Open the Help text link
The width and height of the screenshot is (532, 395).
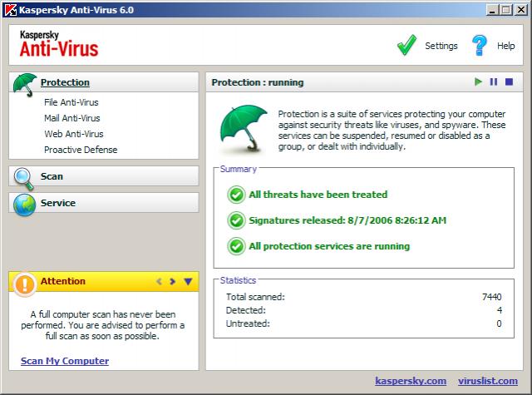(x=506, y=46)
